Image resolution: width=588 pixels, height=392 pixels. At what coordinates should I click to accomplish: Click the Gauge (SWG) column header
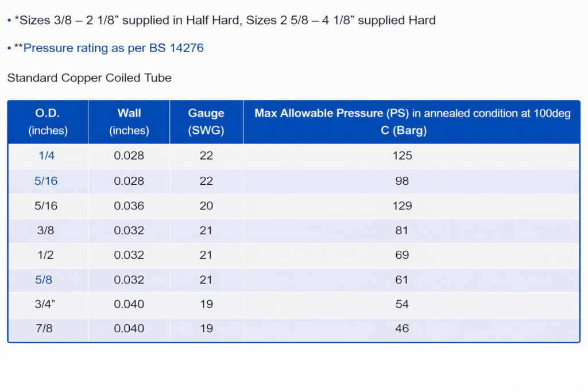point(206,122)
